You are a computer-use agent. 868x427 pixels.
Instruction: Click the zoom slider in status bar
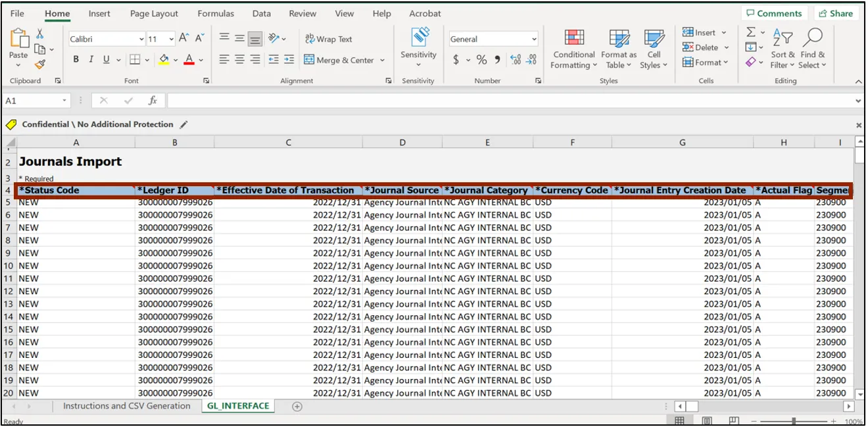(794, 421)
